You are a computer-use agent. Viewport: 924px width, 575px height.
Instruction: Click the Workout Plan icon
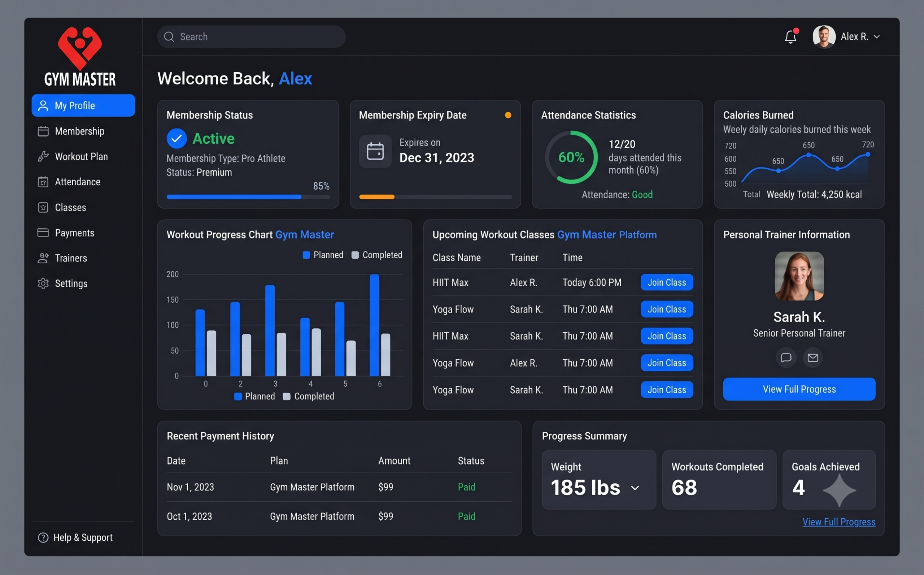pyautogui.click(x=43, y=156)
